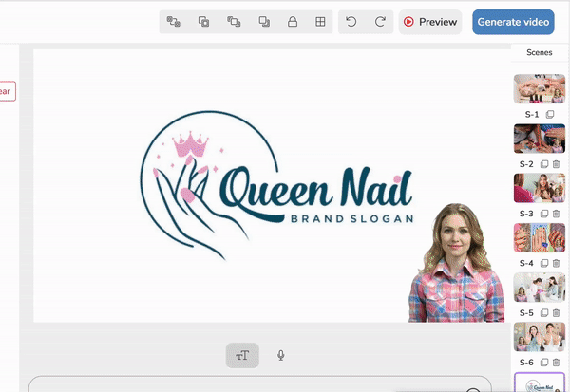
Task: Delete scene S-2
Action: click(557, 164)
